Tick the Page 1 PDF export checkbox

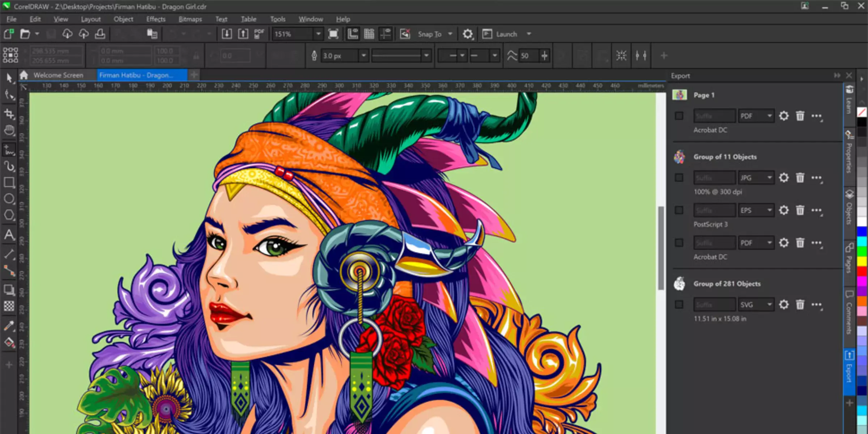click(679, 116)
